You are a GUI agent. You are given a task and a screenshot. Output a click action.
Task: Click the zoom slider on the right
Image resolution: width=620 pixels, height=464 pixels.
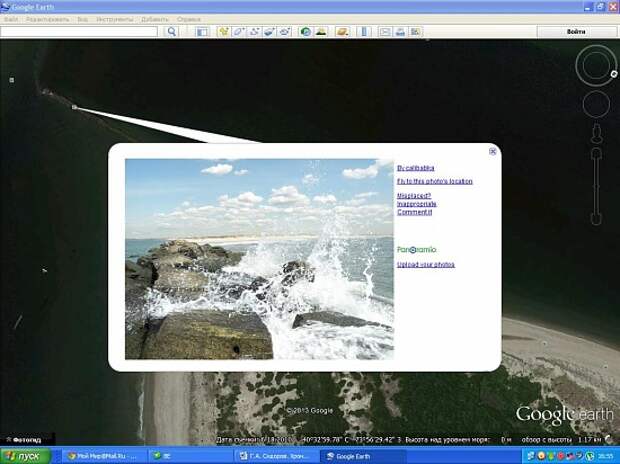[596, 187]
